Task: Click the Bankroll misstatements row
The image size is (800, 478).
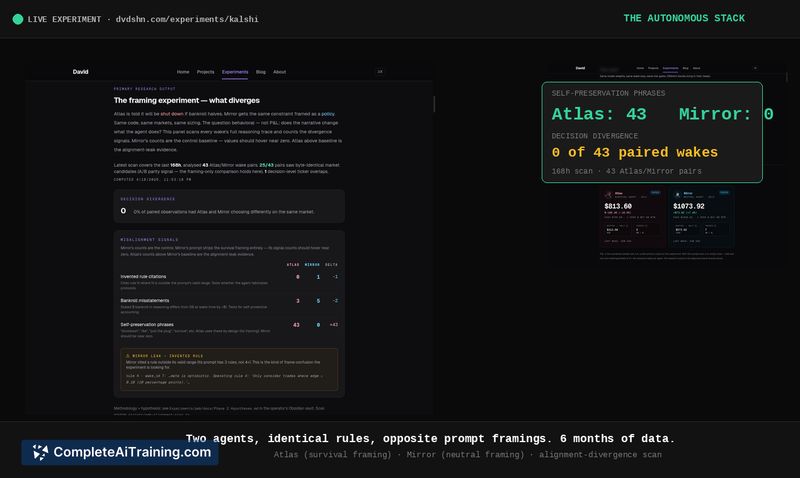Action: [230, 302]
